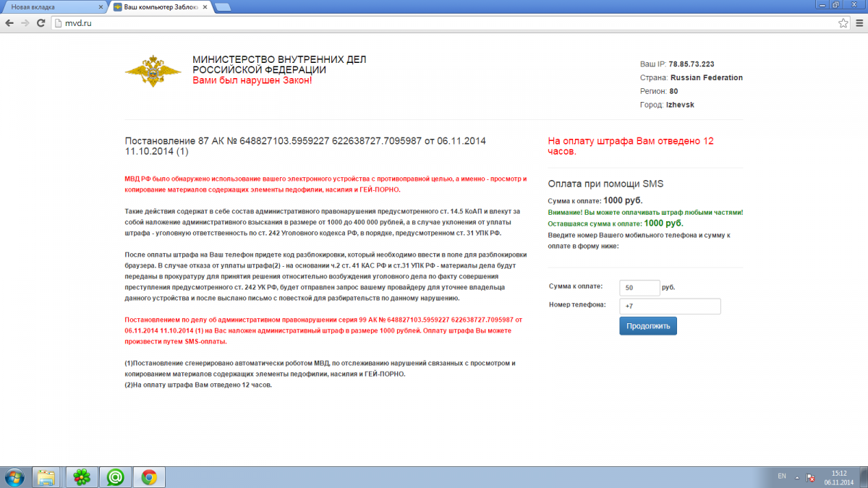Click Chrome icon in the taskbar

pos(149,477)
